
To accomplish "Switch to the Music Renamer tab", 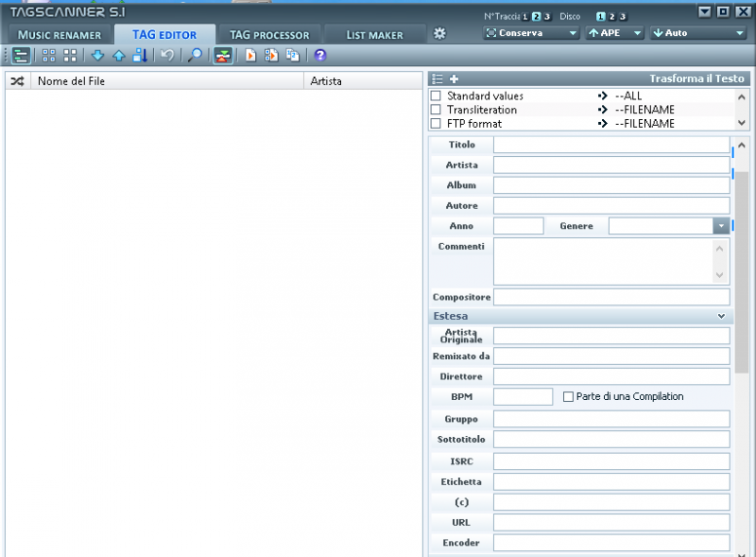I will coord(59,35).
